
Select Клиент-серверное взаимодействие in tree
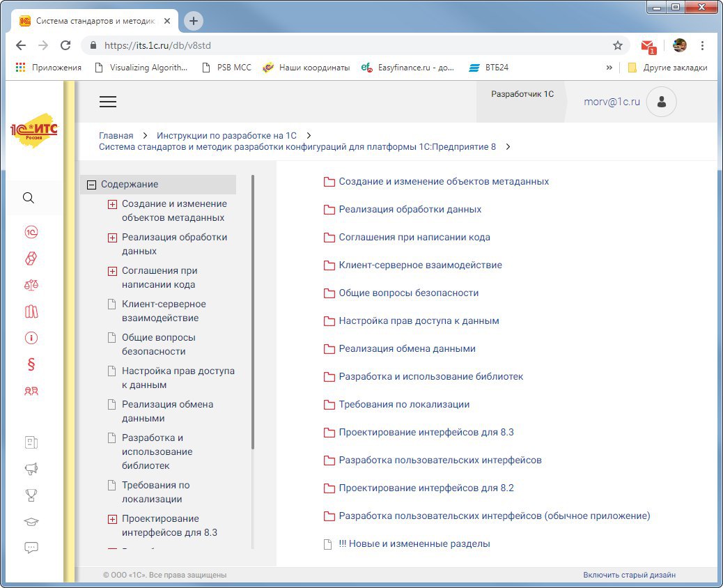tap(164, 311)
